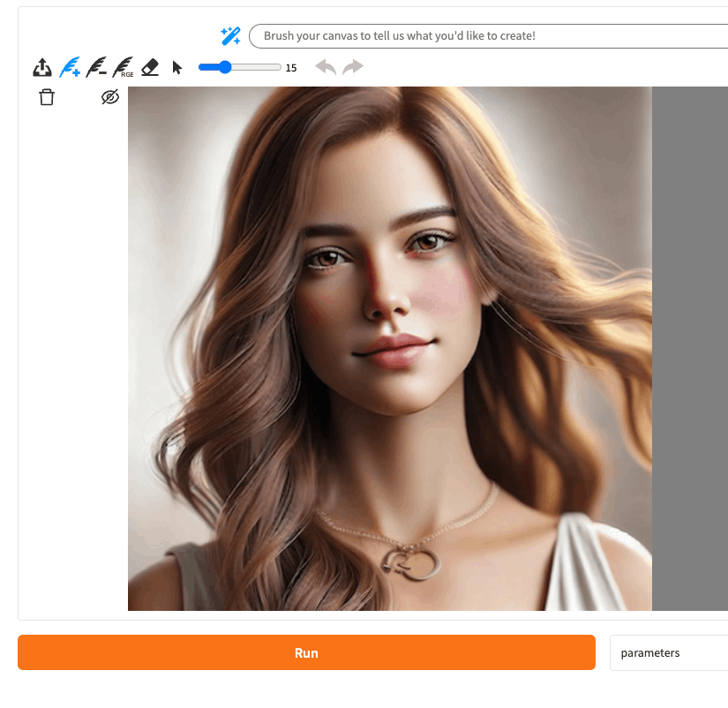This screenshot has width=728, height=708.
Task: Toggle the mask visibility eye icon
Action: pos(110,97)
